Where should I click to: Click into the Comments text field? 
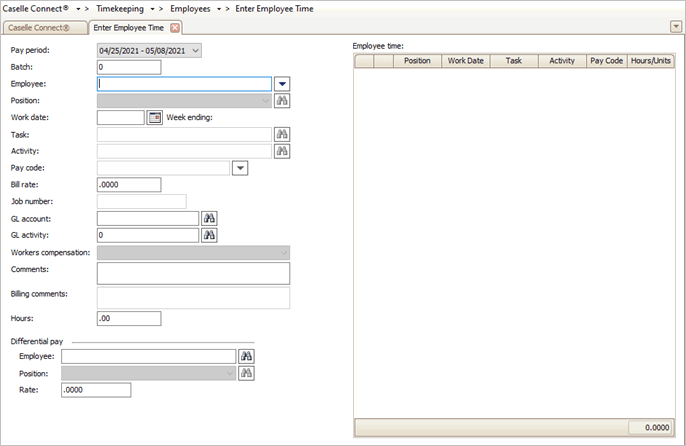click(193, 273)
